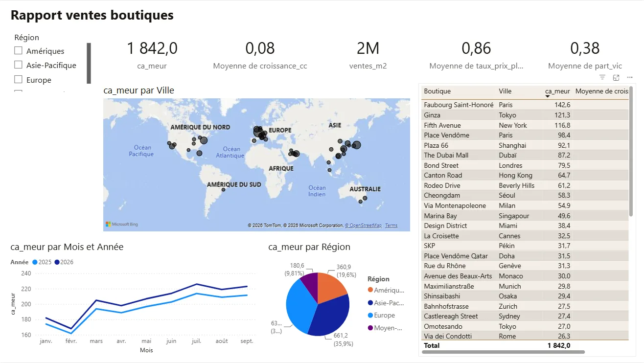Select the orange Amériques legend dot
The image size is (644, 363).
point(370,290)
